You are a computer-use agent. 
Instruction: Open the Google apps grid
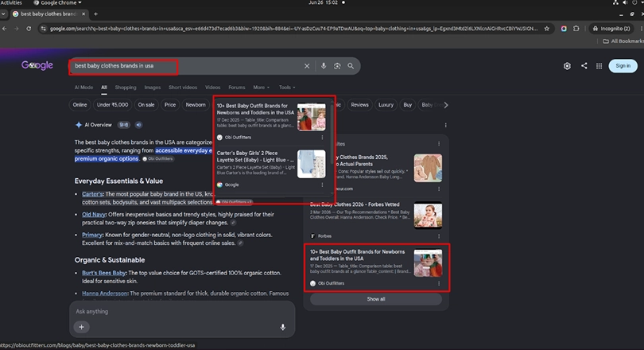(x=599, y=66)
